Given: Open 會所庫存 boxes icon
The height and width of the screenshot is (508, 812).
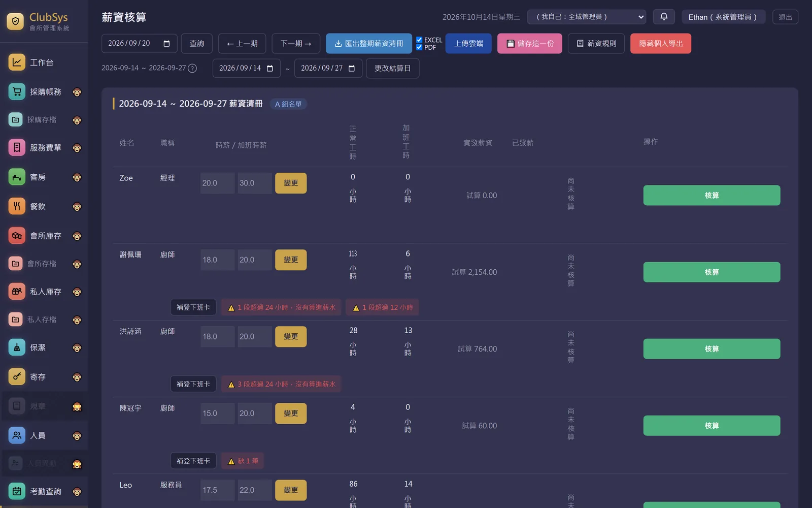Looking at the screenshot, I should point(17,236).
